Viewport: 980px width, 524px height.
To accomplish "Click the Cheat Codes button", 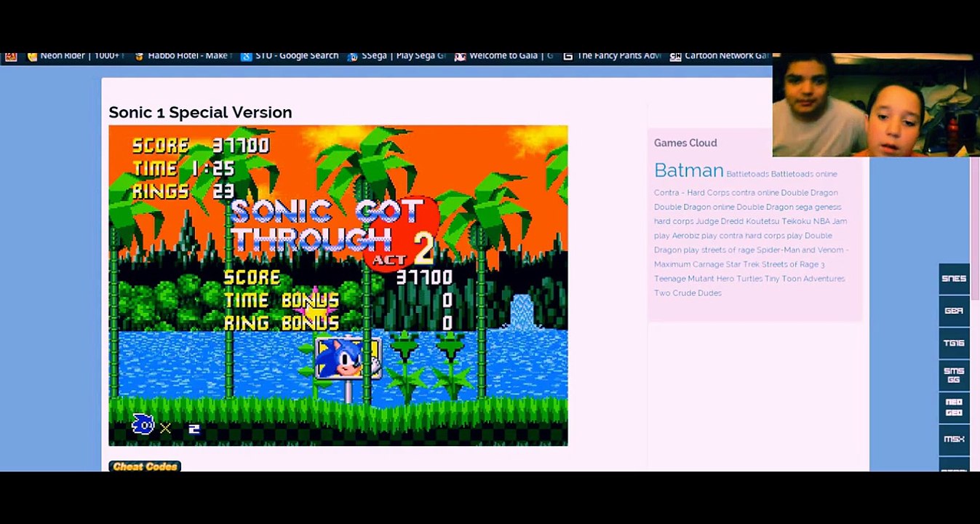I will [x=145, y=467].
